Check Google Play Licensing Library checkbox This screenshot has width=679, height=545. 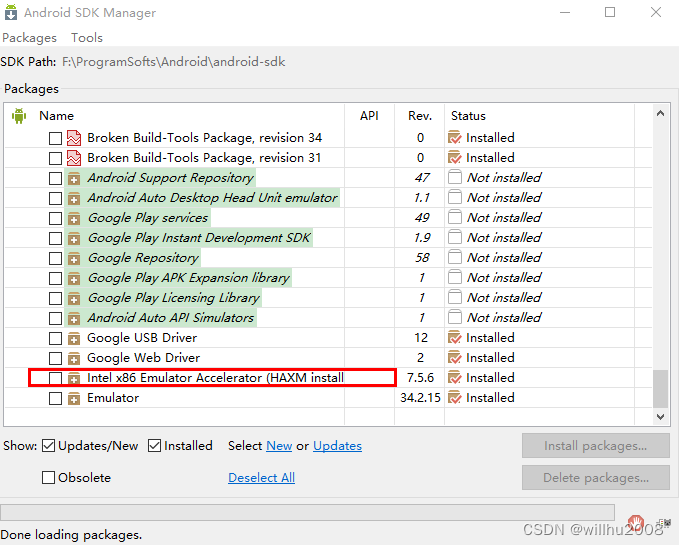coord(55,298)
